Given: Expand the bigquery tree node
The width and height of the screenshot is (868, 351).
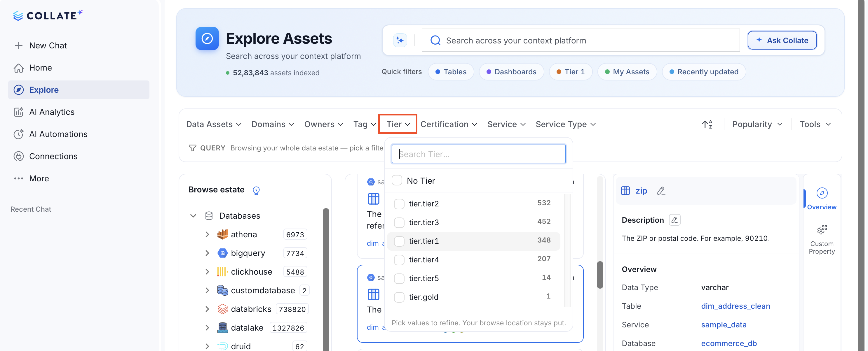Looking at the screenshot, I should (207, 253).
